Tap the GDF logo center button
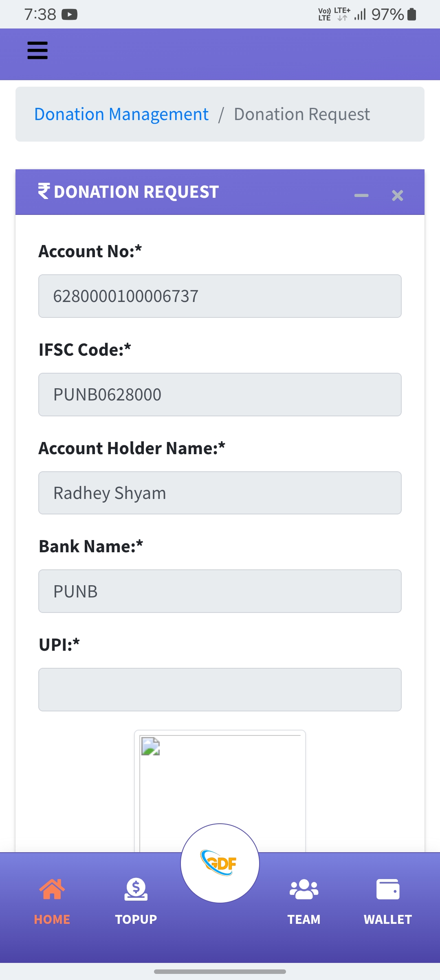440x980 pixels. (220, 863)
